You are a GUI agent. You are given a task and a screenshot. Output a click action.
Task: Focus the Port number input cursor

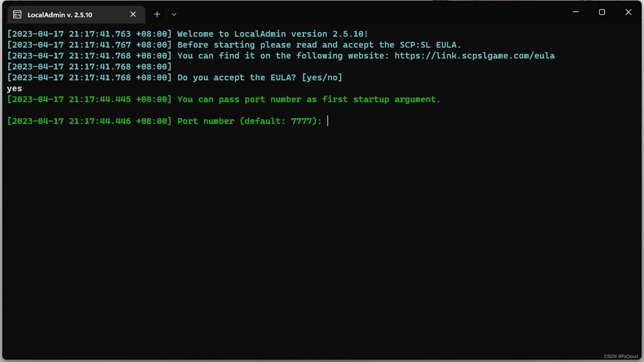[x=328, y=121]
